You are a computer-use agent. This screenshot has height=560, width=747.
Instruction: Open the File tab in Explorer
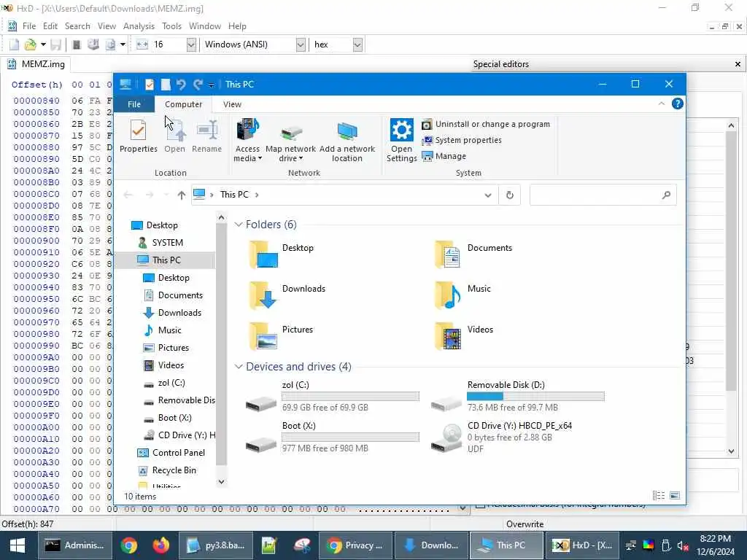coord(134,104)
